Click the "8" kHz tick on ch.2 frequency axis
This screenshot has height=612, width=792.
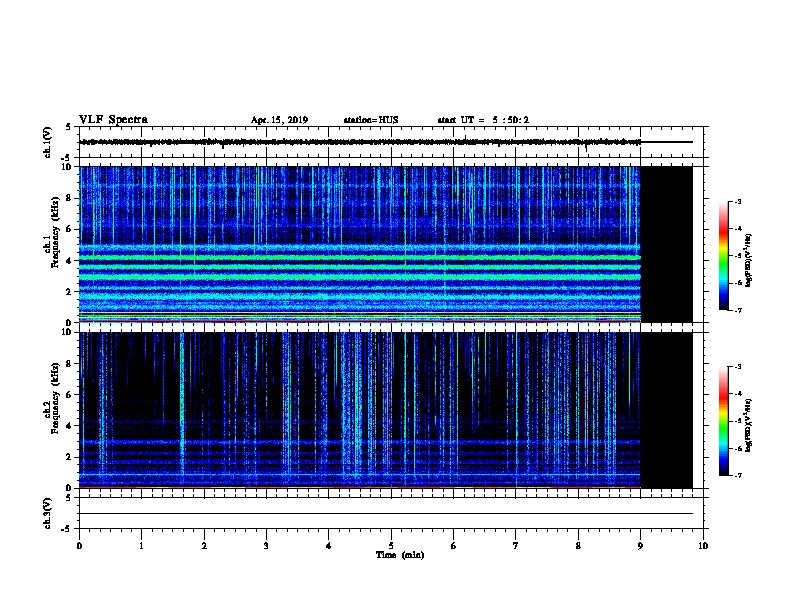(69, 364)
